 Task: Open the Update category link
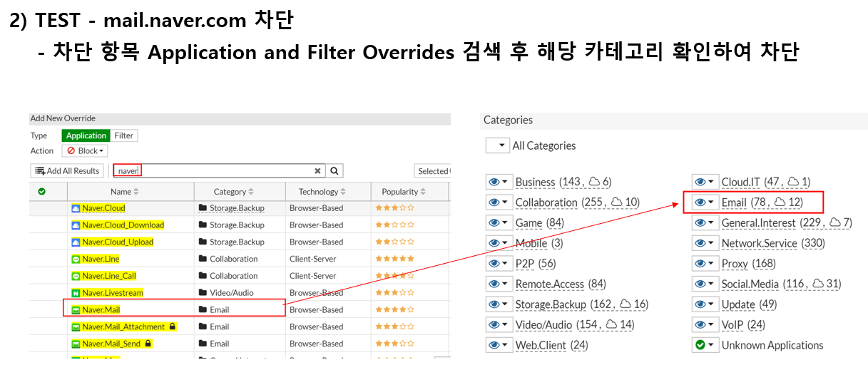[x=738, y=304]
